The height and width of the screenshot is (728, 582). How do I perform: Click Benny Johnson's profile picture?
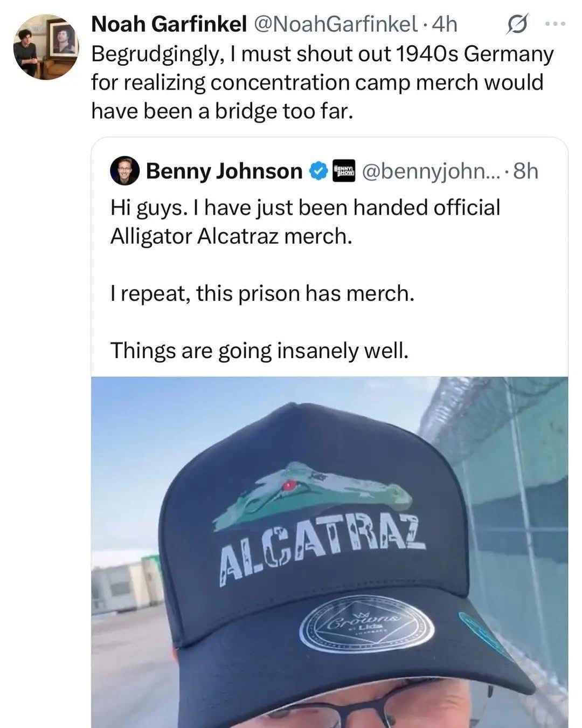click(125, 171)
